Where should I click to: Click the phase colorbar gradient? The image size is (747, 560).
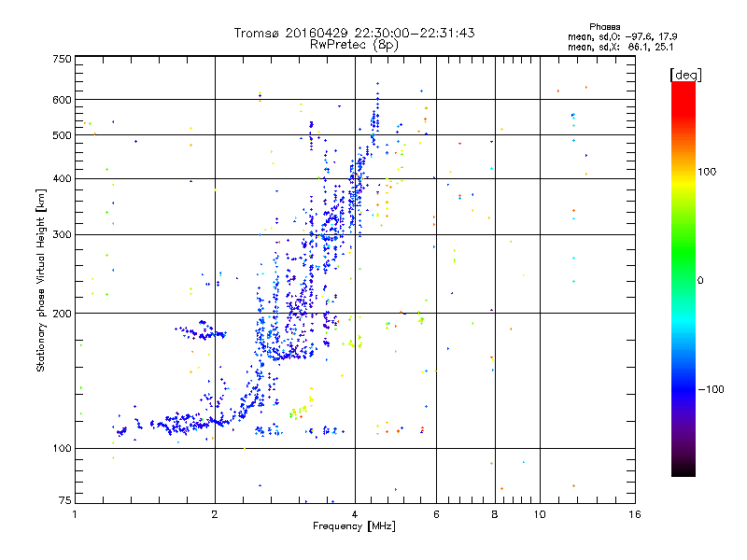(x=684, y=279)
